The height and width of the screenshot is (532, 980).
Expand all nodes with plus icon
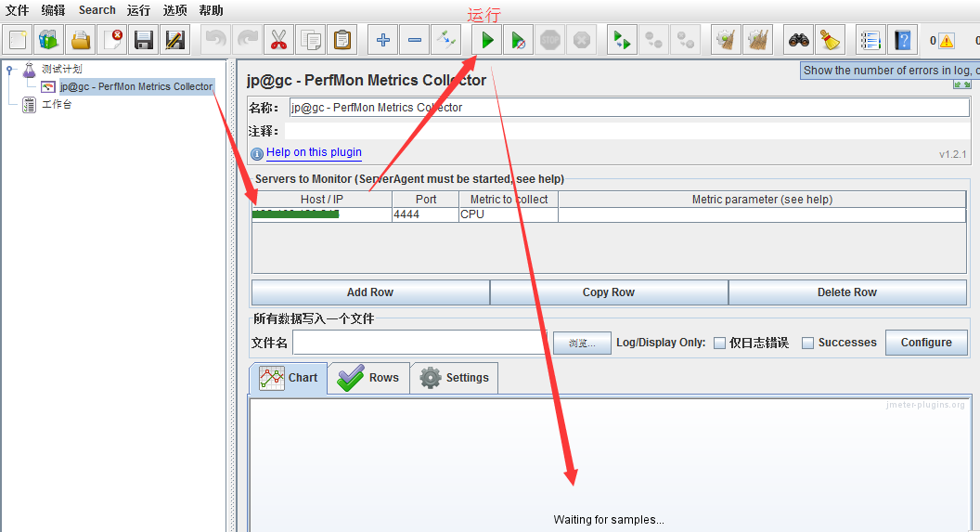[383, 40]
